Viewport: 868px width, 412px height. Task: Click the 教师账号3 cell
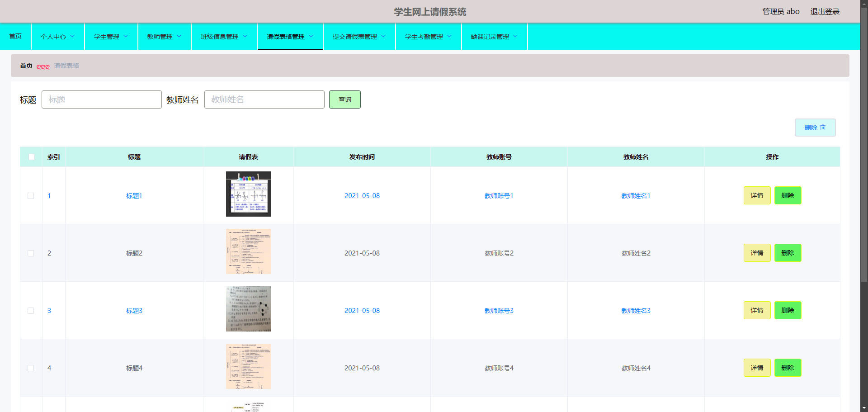[x=499, y=311]
